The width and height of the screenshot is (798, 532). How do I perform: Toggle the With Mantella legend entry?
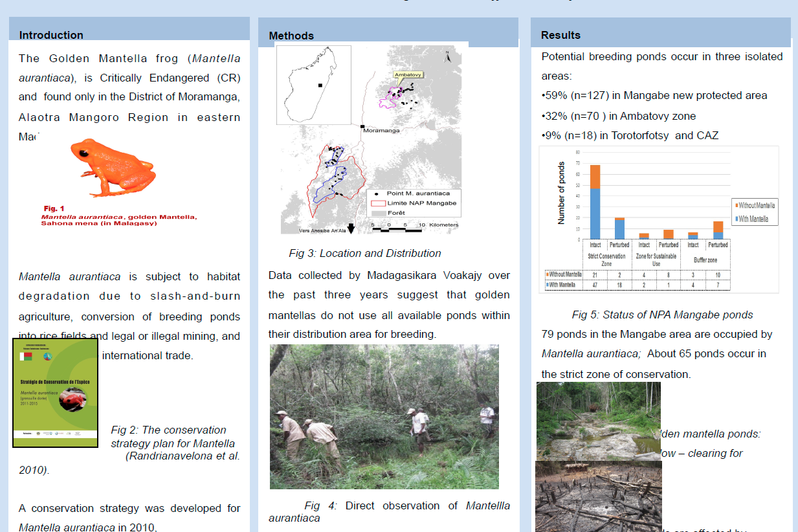753,219
